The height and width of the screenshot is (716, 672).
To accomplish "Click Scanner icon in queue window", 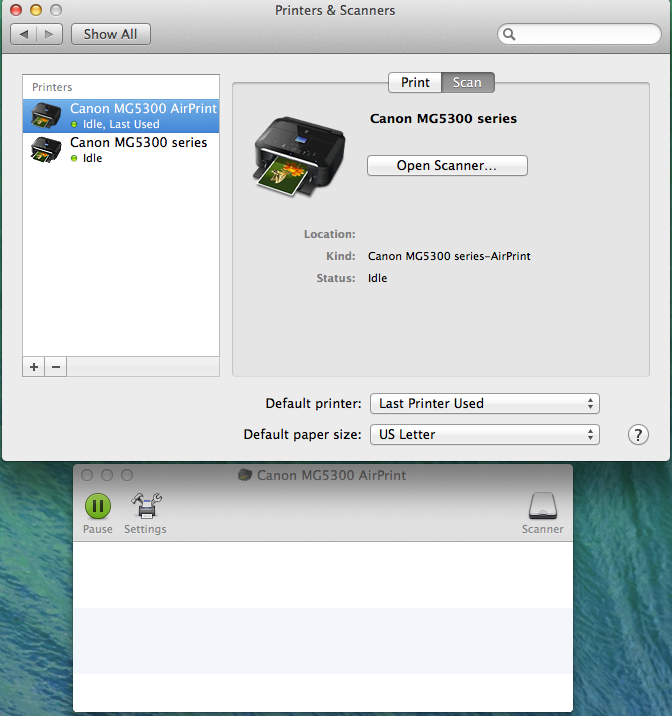I will [x=543, y=513].
